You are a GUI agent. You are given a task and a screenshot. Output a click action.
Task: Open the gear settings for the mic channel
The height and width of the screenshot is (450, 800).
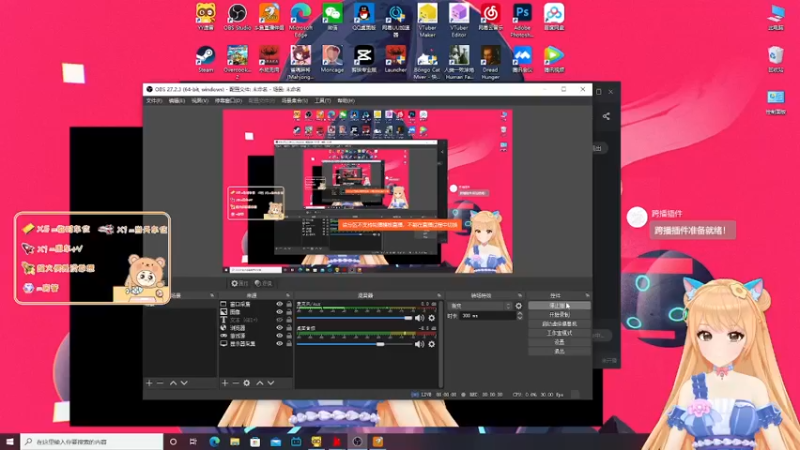[x=432, y=318]
